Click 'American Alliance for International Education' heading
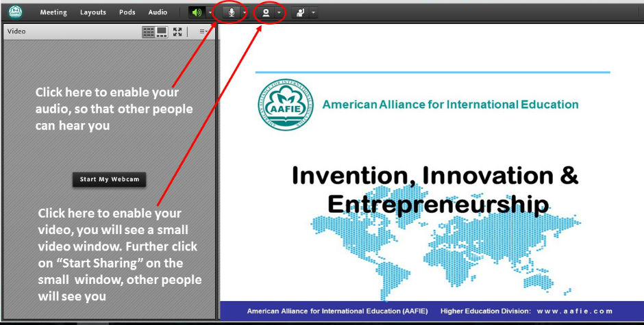The width and height of the screenshot is (644, 325). coord(450,104)
